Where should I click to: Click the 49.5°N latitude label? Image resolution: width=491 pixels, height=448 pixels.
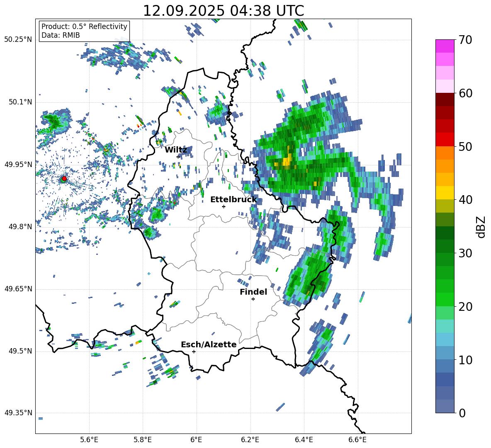20,351
